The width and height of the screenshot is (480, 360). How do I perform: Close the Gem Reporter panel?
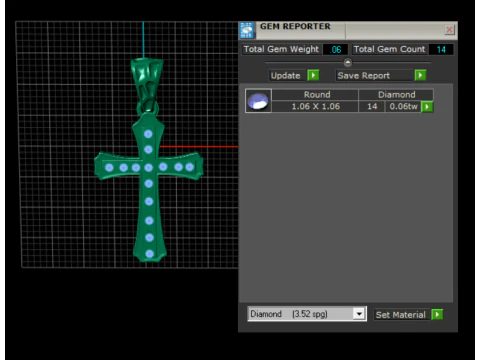[449, 30]
